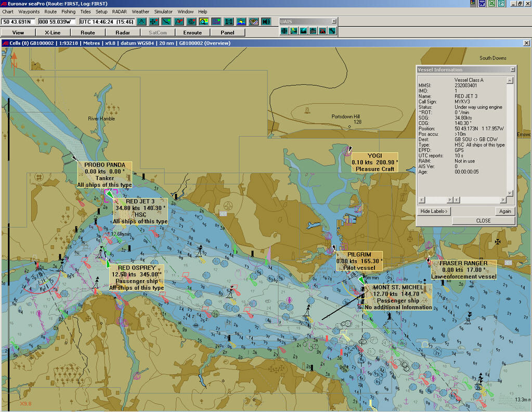Click the YOGI pleasure craft label
532x412 pixels.
[x=374, y=162]
